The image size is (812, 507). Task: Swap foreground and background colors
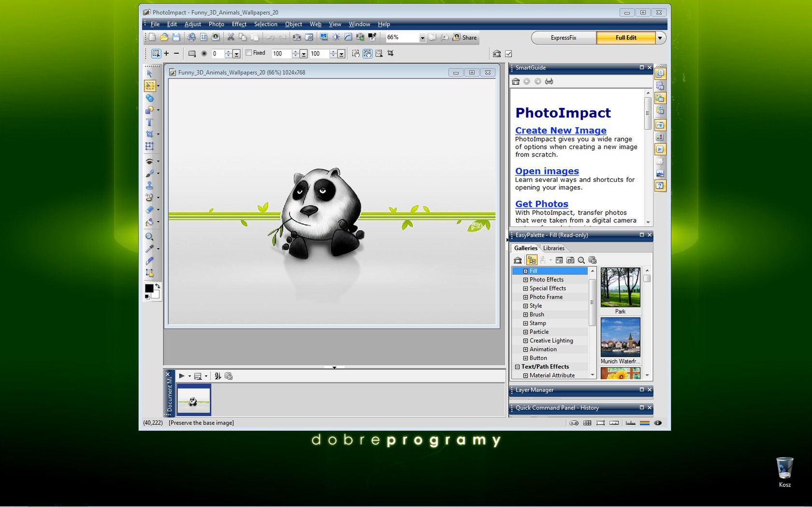(x=158, y=286)
